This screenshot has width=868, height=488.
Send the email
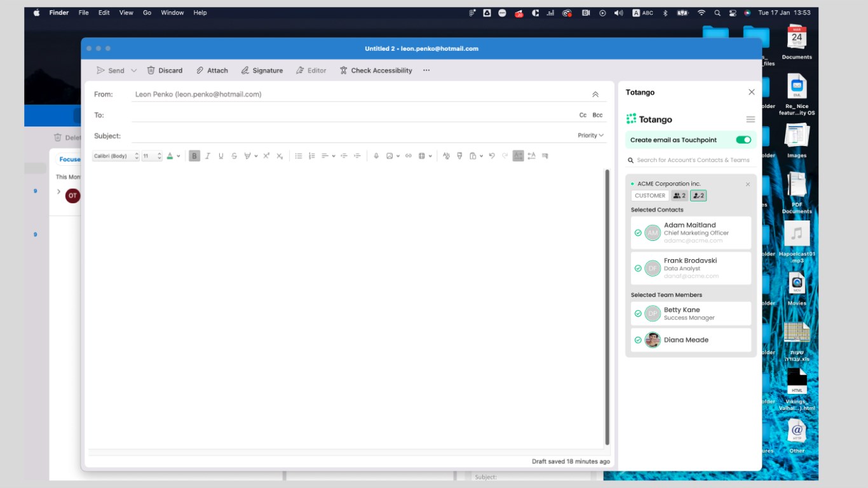(111, 71)
